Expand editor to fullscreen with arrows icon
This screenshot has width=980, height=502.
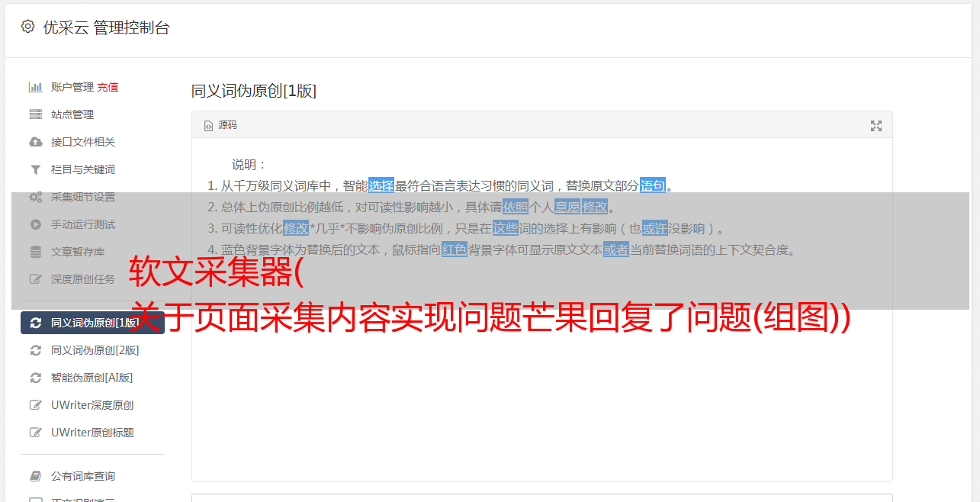(876, 126)
